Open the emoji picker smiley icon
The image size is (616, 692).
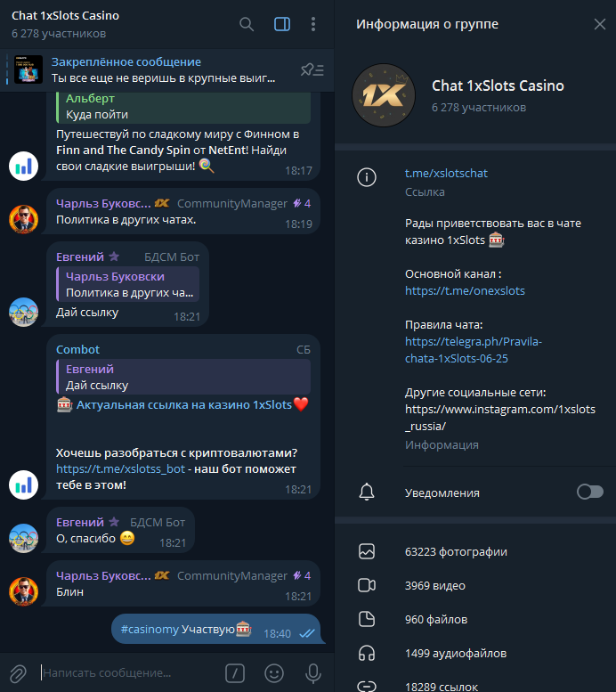pos(274,673)
